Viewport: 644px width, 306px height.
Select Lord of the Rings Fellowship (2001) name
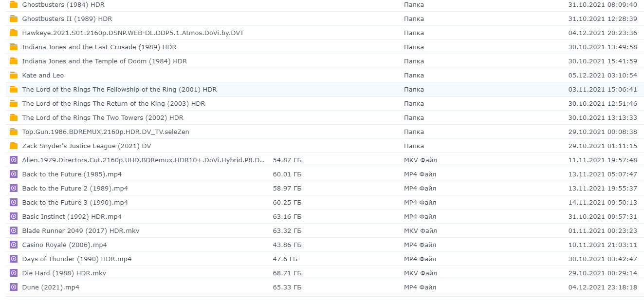119,90
